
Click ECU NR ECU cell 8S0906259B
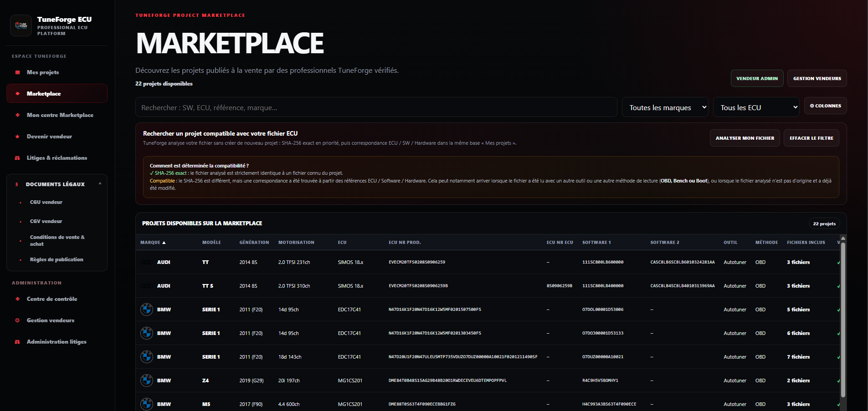(x=560, y=286)
